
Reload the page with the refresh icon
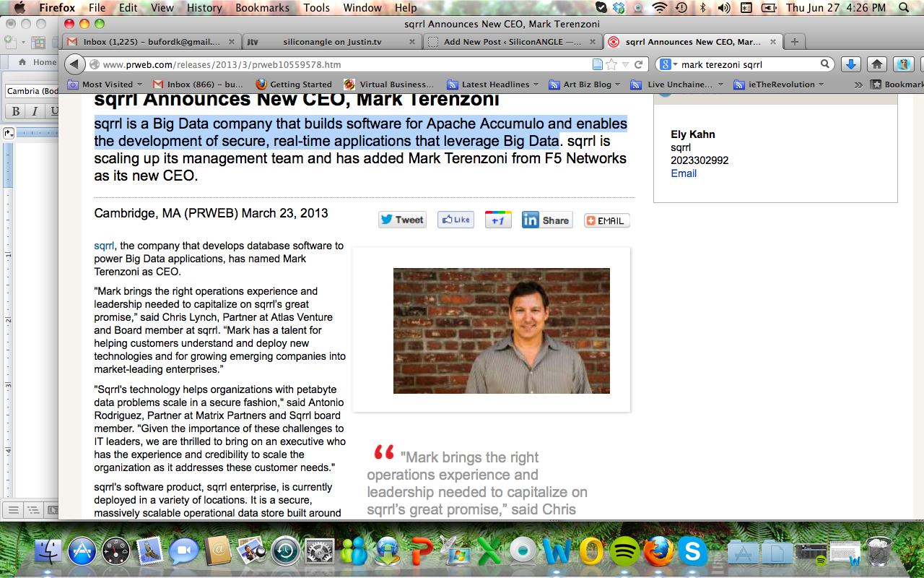click(x=638, y=64)
